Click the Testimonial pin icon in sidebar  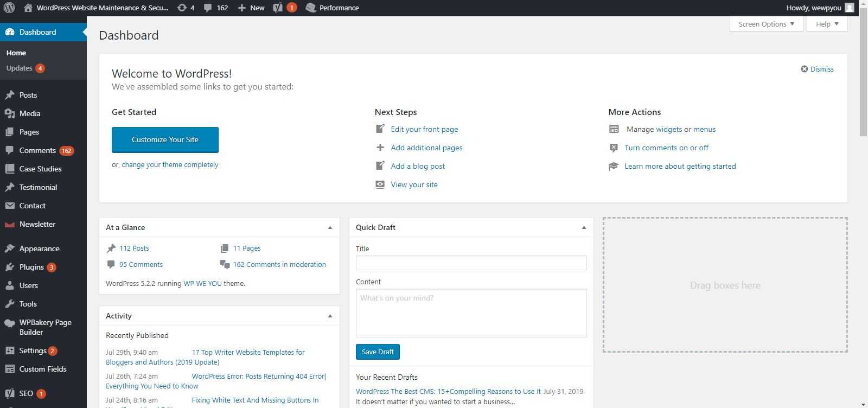click(x=10, y=187)
